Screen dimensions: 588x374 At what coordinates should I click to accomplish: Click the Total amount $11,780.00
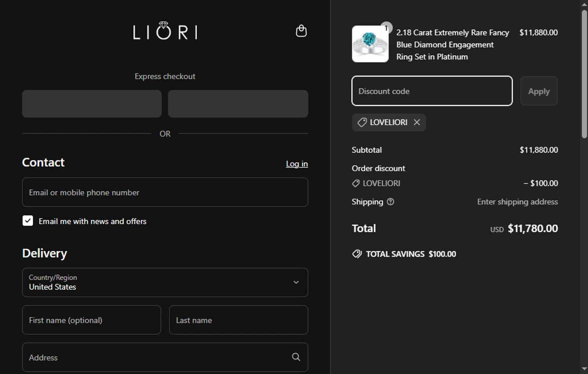[532, 228]
